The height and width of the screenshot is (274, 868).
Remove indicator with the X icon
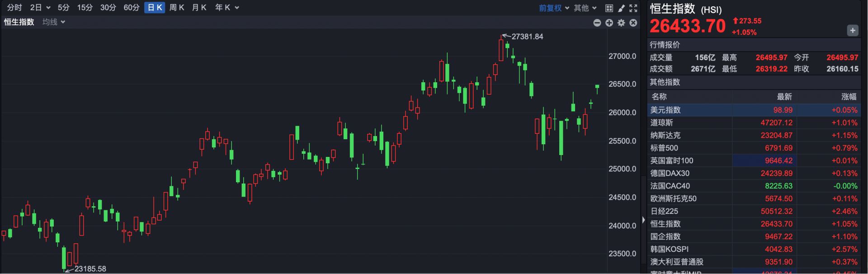(633, 23)
